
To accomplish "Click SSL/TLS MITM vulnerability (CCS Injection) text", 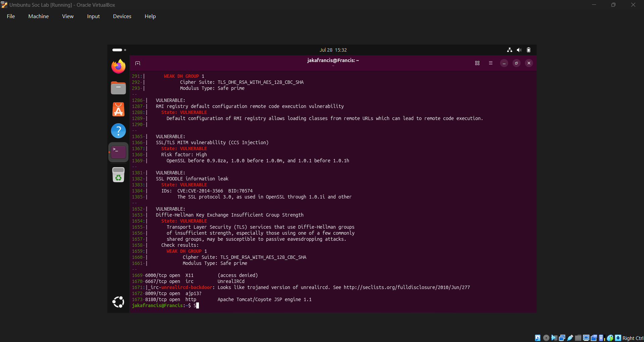I will [212, 142].
